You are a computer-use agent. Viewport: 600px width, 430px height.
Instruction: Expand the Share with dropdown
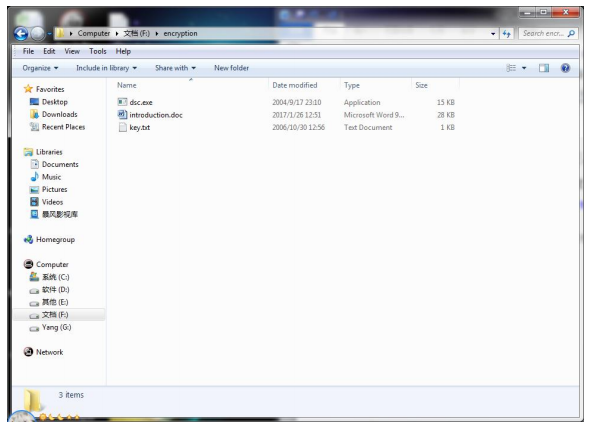[x=177, y=67]
